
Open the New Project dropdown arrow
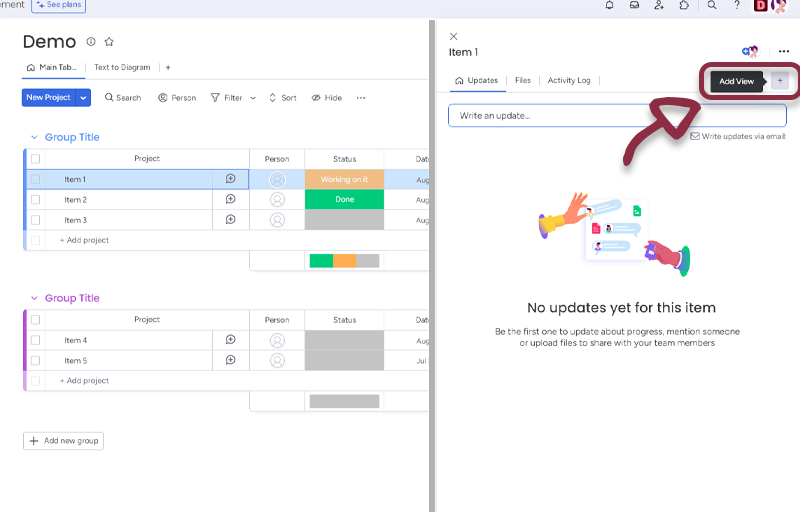(84, 98)
